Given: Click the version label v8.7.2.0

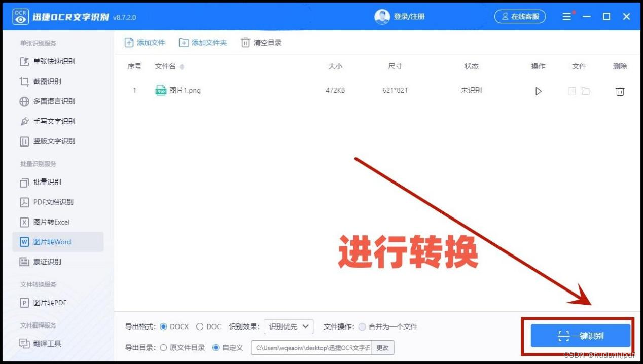Looking at the screenshot, I should (x=124, y=17).
